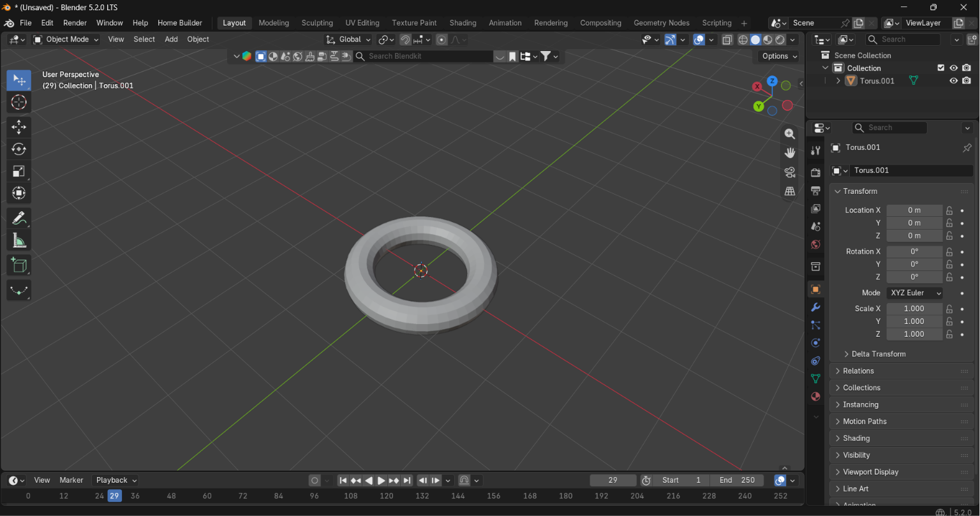Hide Collection using its eye icon
The image size is (980, 516).
[x=954, y=68]
